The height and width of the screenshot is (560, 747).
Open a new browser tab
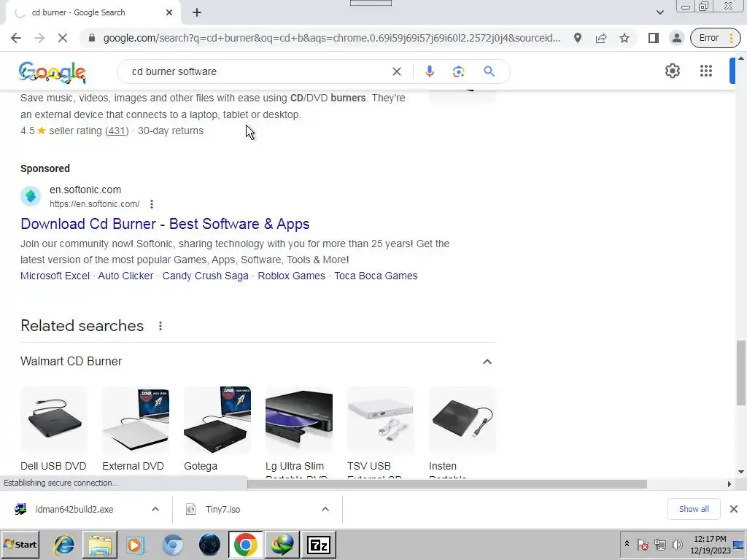197,13
